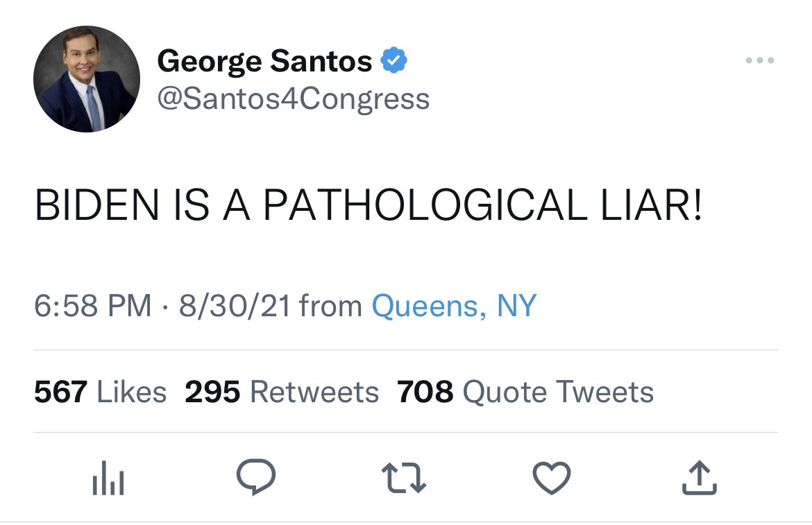This screenshot has width=812, height=525.
Task: Open the Queens, NY location link
Action: coord(454,306)
